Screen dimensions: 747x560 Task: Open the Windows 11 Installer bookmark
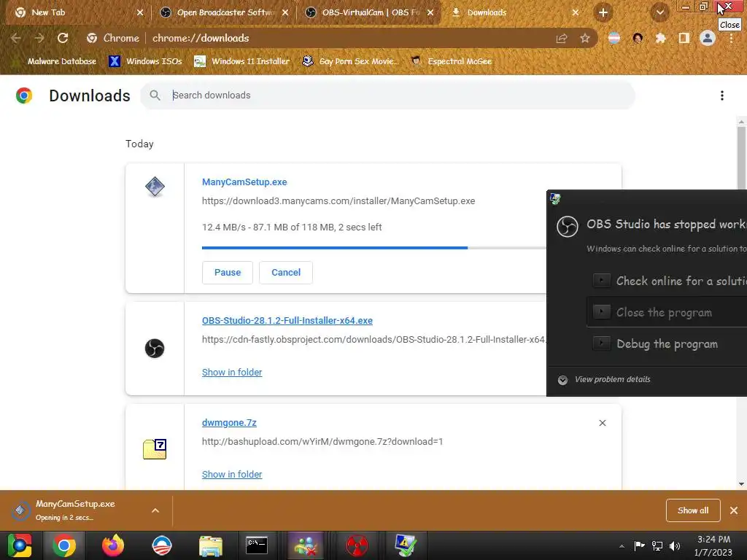[x=242, y=61]
